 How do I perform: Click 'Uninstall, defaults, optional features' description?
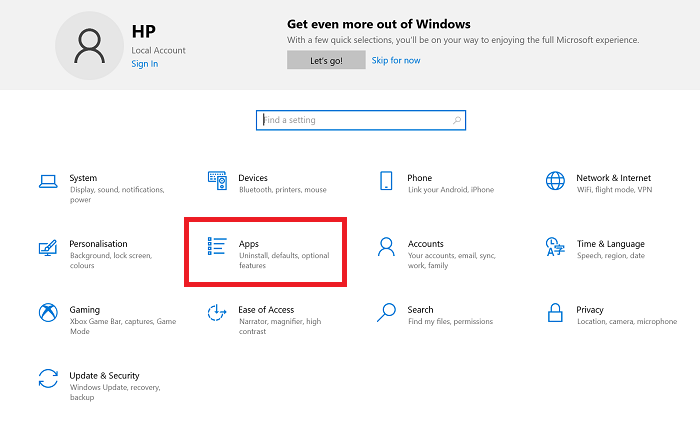pyautogui.click(x=284, y=260)
